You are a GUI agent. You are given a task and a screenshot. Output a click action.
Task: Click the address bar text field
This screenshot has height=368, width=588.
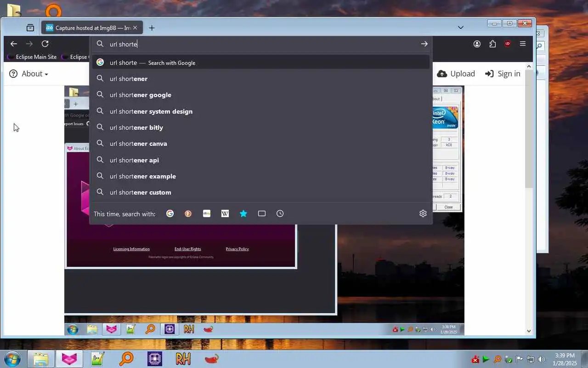[x=262, y=44]
